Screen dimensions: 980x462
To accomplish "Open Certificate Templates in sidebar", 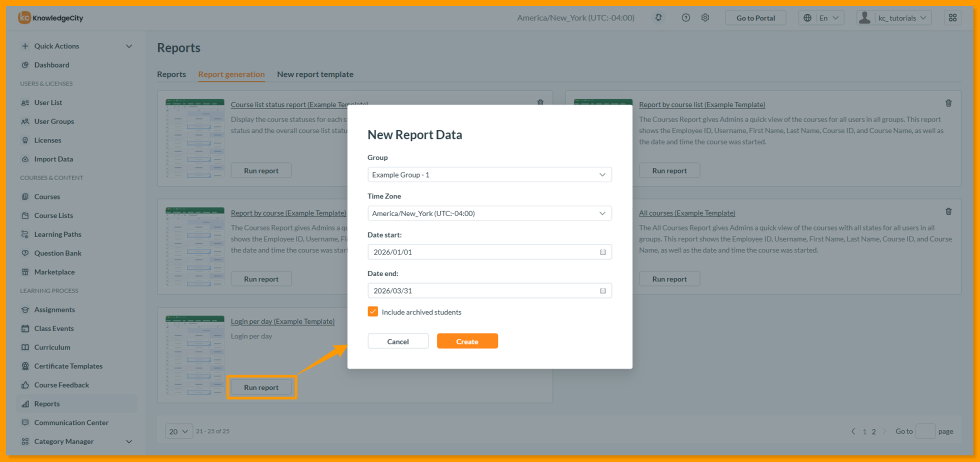I will point(68,366).
